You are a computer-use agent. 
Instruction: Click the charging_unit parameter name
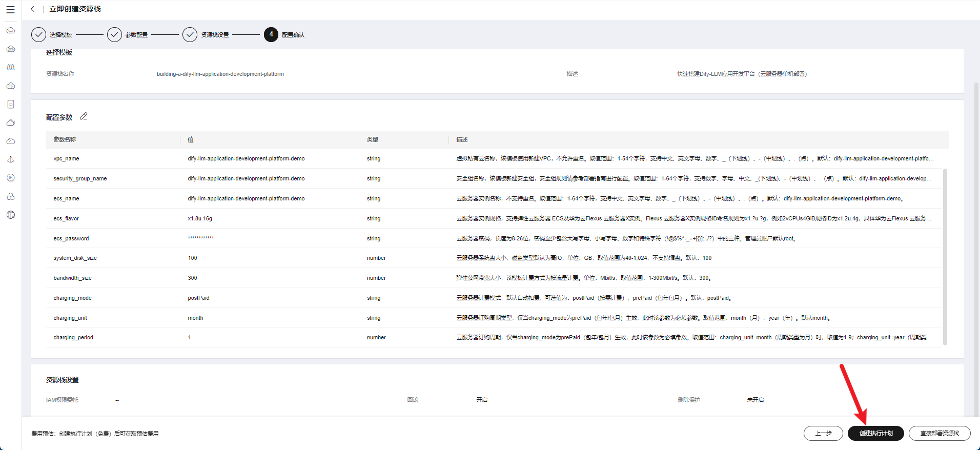pos(70,318)
